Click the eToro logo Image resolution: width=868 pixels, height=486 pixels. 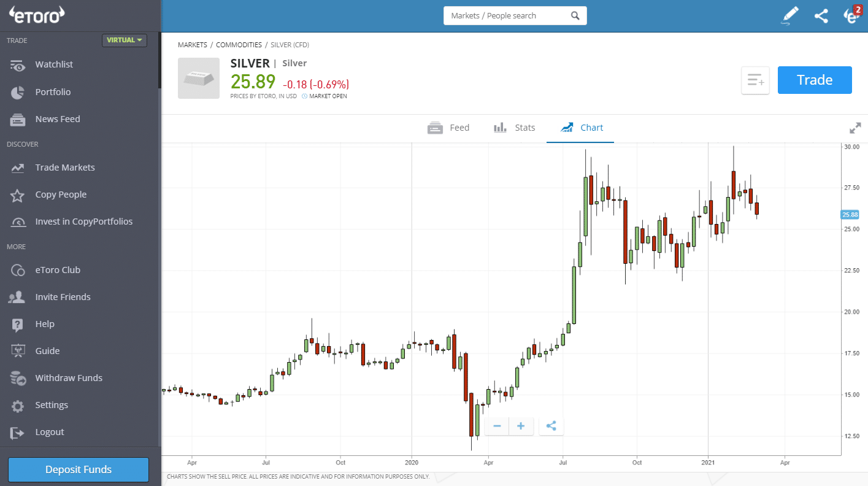37,15
